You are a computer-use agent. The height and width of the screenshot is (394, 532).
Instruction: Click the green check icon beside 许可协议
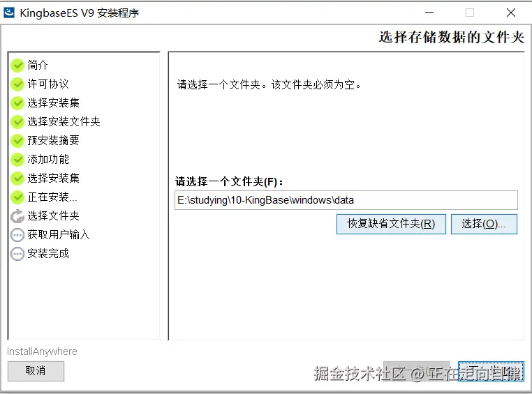(17, 84)
